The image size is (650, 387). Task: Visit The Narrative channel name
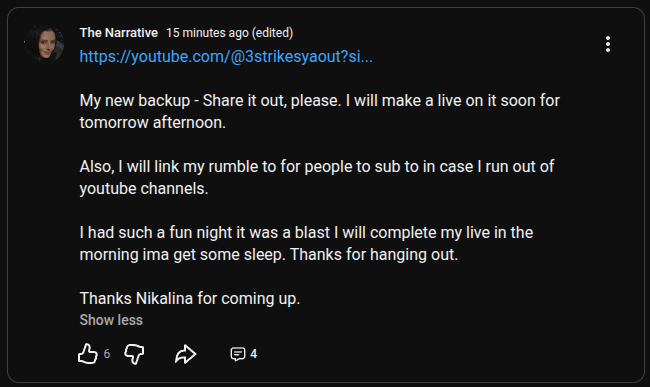[x=119, y=32]
